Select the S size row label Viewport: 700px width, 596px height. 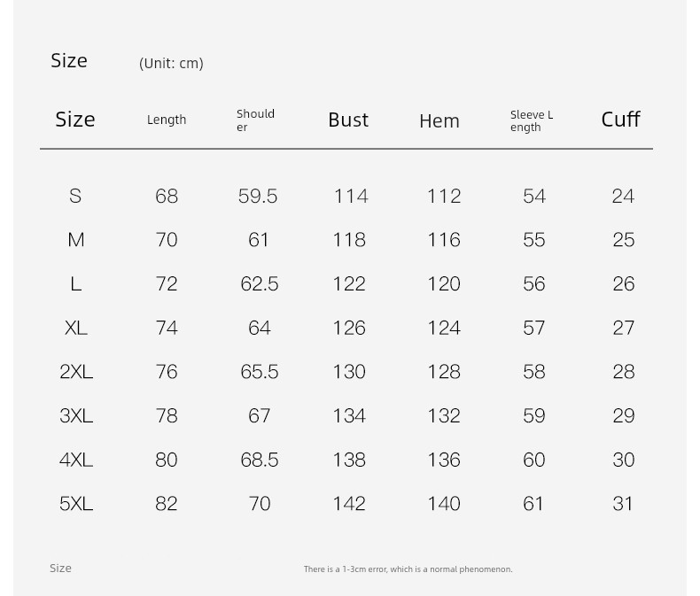point(75,196)
